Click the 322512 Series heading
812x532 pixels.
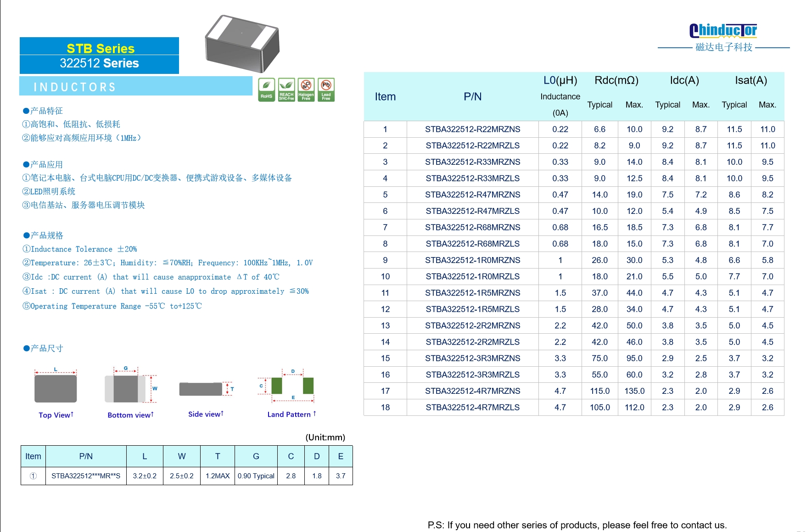(99, 63)
